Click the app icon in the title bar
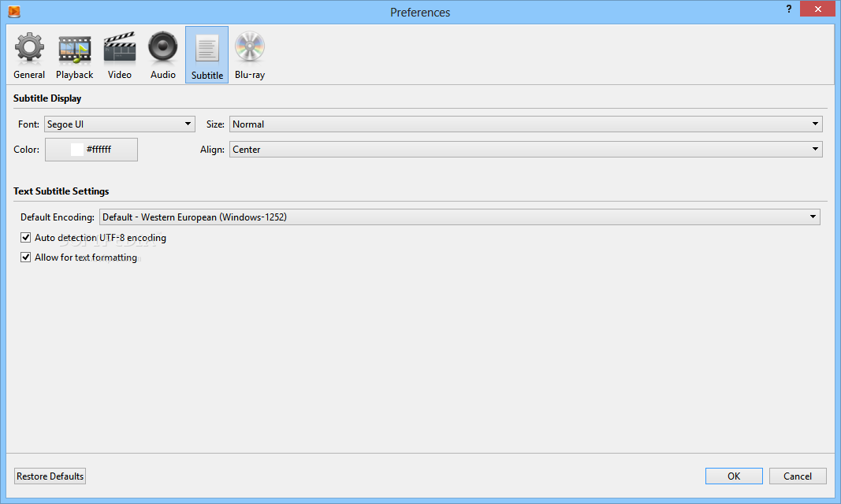Image resolution: width=841 pixels, height=504 pixels. 14,11
